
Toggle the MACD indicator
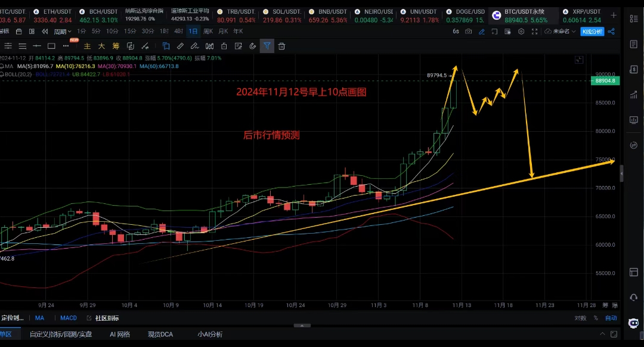pyautogui.click(x=68, y=318)
